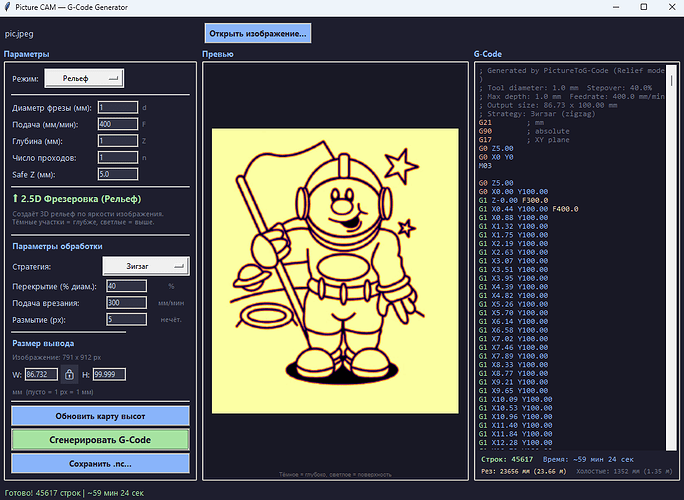Screen dimensions: 684x500
Task: Click the Подача (мм/мин) field with 400
Action: click(x=117, y=124)
